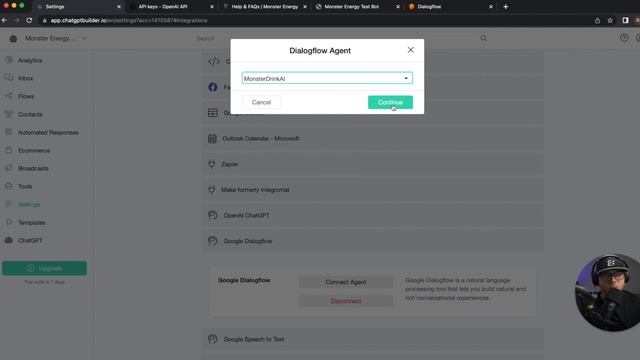Click the Settings sidebar icon
The height and width of the screenshot is (360, 640).
pos(9,204)
